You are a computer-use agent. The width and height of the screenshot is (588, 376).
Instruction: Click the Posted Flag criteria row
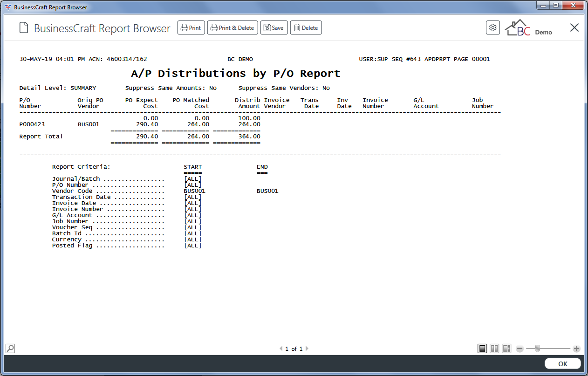coord(127,246)
